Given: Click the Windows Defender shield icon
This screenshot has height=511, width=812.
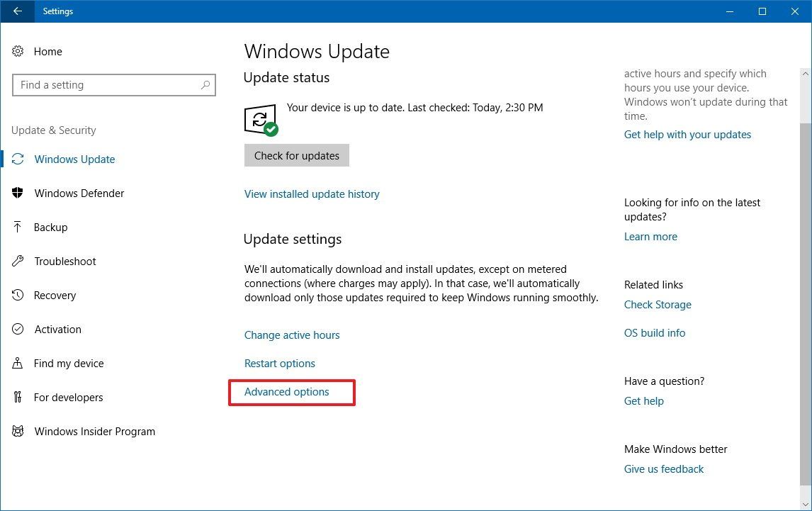Looking at the screenshot, I should point(18,193).
